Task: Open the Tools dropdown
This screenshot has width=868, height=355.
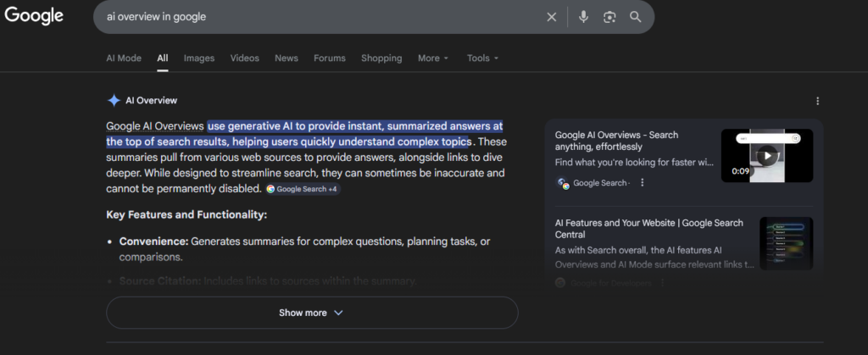Action: (482, 58)
